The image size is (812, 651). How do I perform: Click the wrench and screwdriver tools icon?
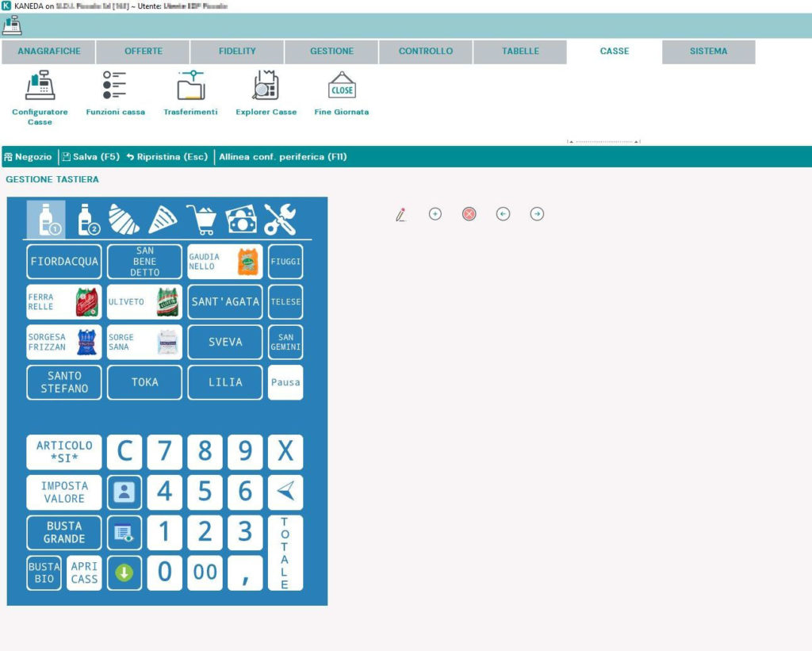[x=280, y=220]
